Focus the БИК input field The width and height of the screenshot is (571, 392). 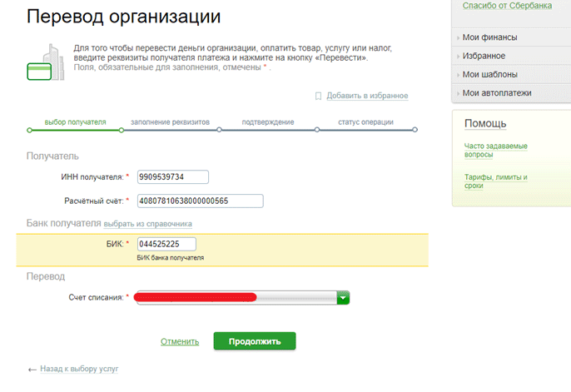(166, 244)
